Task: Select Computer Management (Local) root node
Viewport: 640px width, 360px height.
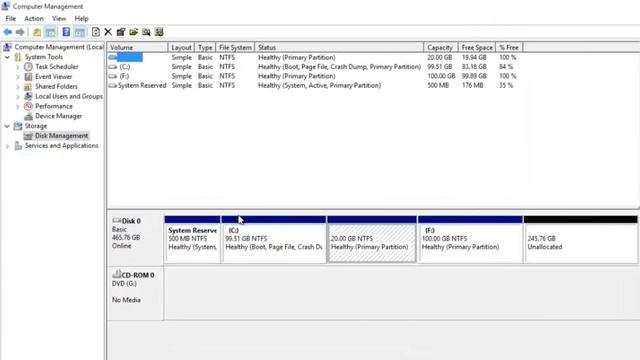Action: coord(59,47)
